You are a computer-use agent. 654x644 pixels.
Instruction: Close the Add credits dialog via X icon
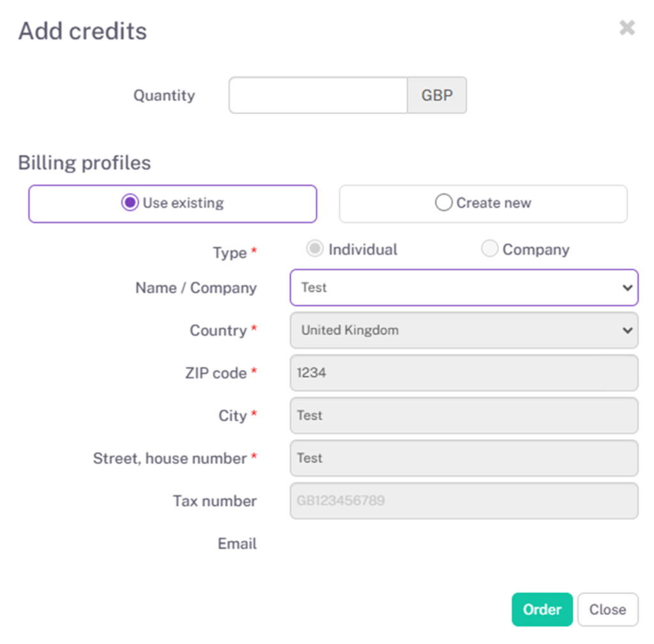point(627,27)
